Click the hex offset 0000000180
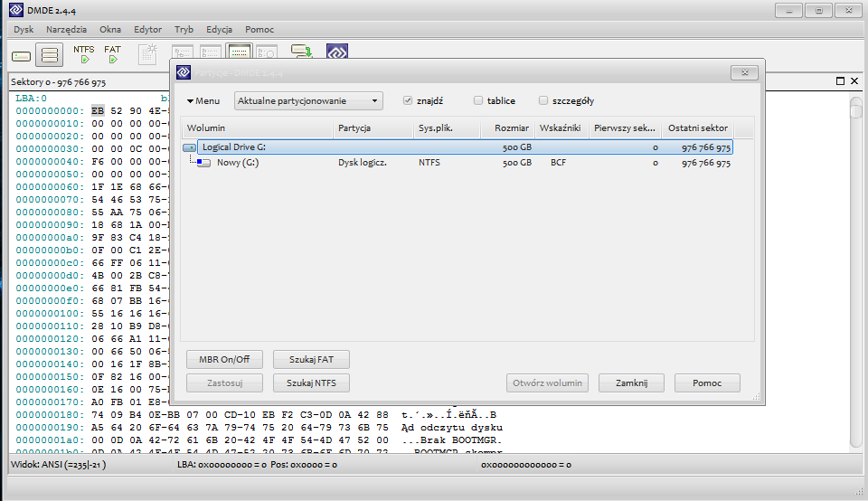 [50, 415]
